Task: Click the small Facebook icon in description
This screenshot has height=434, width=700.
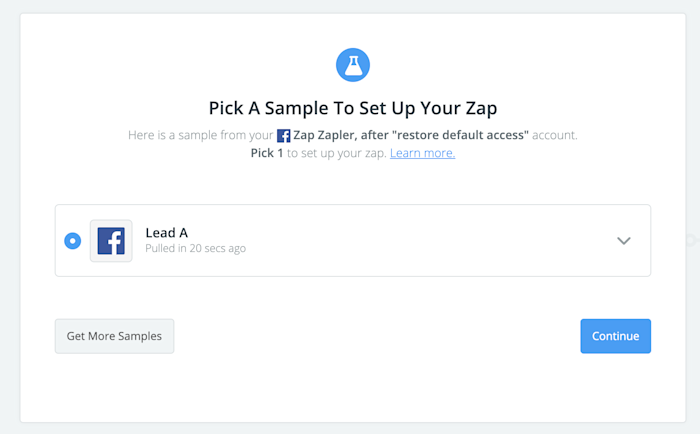Action: (x=284, y=135)
